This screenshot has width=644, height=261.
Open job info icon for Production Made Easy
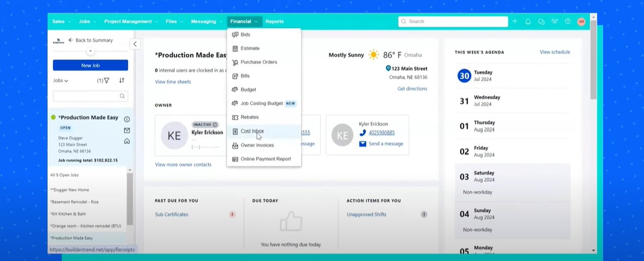point(127,119)
